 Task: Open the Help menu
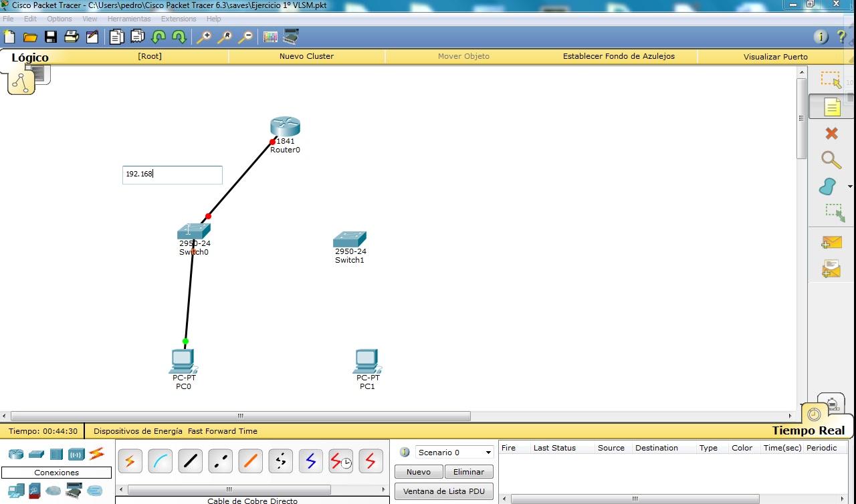pos(214,19)
